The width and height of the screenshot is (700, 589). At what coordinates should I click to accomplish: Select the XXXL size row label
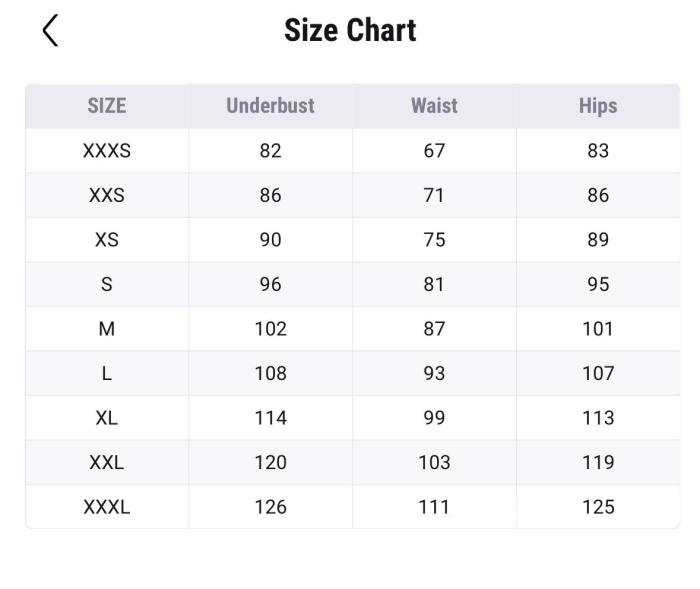pyautogui.click(x=107, y=507)
